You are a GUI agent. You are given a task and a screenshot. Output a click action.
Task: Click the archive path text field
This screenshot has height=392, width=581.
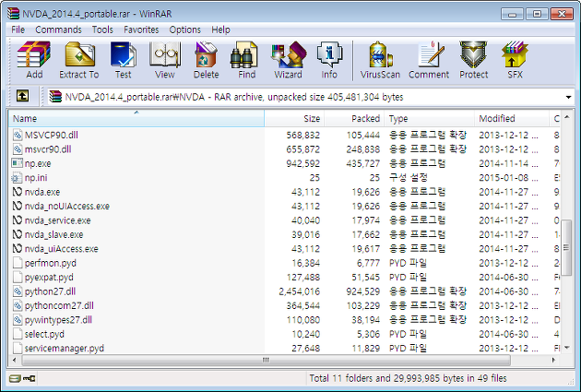tap(307, 97)
